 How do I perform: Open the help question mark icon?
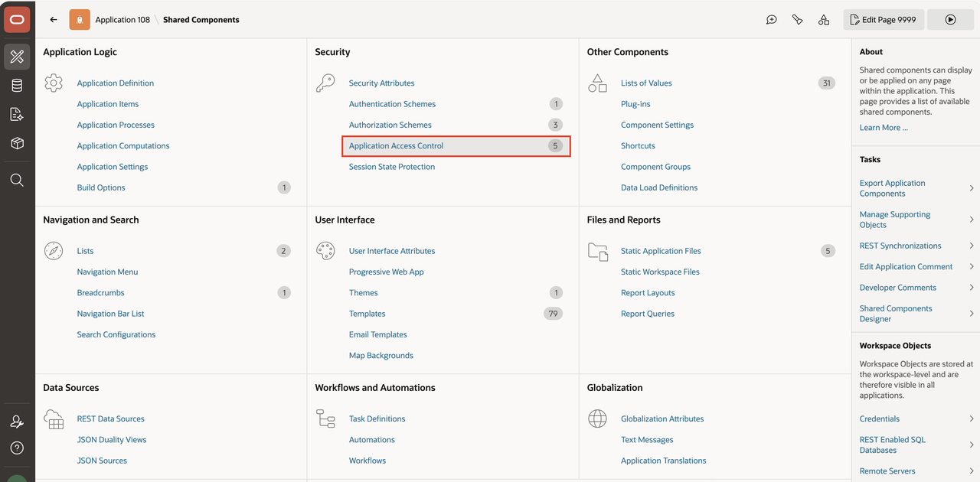click(x=17, y=448)
